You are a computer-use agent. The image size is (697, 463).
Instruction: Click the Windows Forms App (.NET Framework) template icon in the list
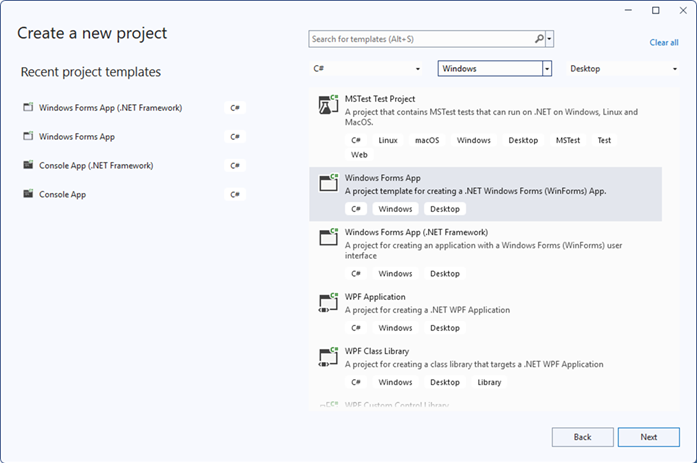tap(328, 237)
